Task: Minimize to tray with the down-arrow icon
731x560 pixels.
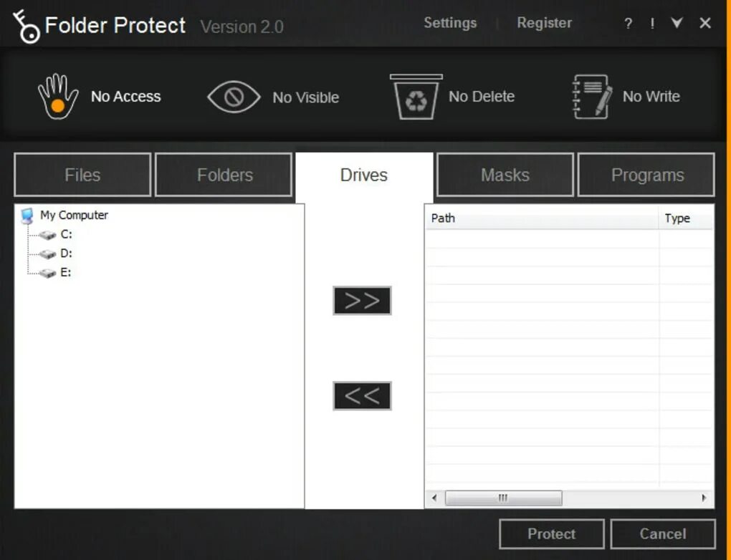Action: pyautogui.click(x=677, y=22)
